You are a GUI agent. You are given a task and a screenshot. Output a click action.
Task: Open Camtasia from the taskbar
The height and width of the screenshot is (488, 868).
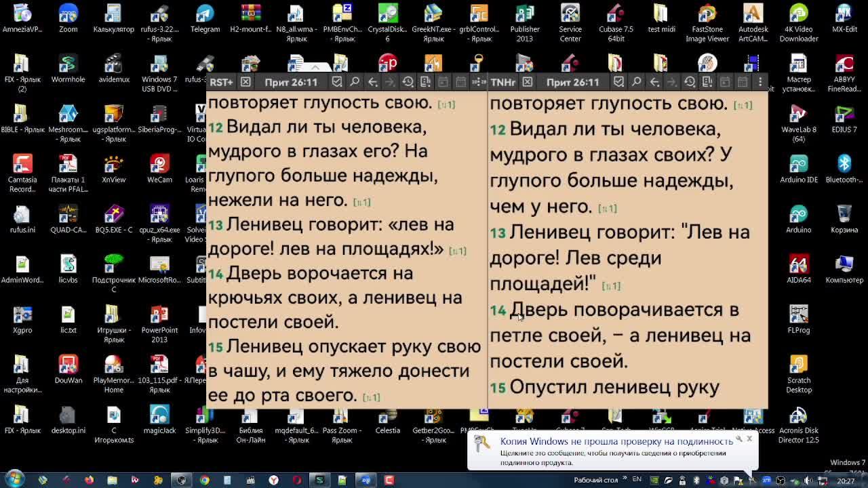pyautogui.click(x=389, y=480)
